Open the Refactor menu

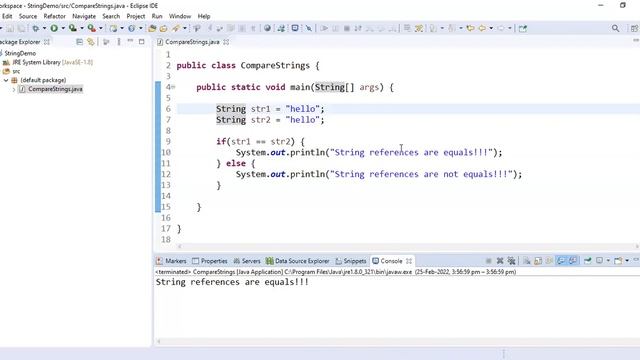pos(54,16)
